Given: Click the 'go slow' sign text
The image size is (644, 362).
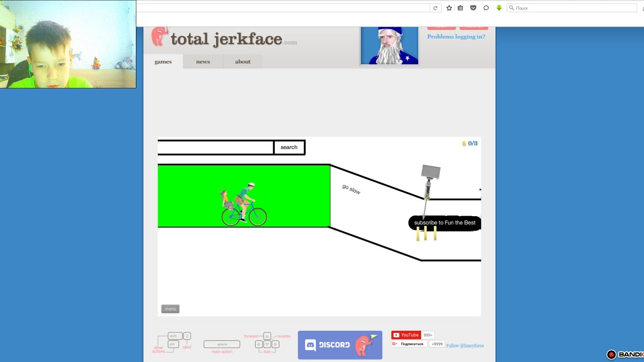Looking at the screenshot, I should click(351, 190).
